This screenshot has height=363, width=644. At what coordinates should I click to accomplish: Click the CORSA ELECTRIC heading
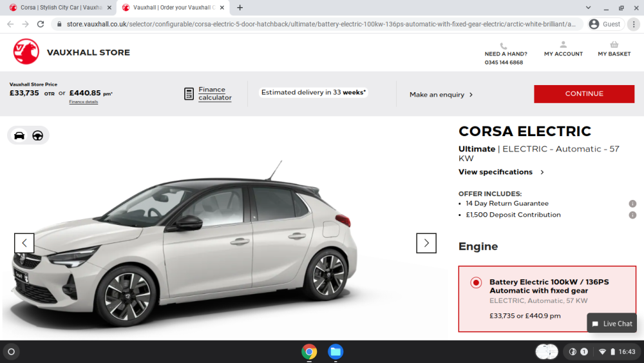[x=524, y=131]
